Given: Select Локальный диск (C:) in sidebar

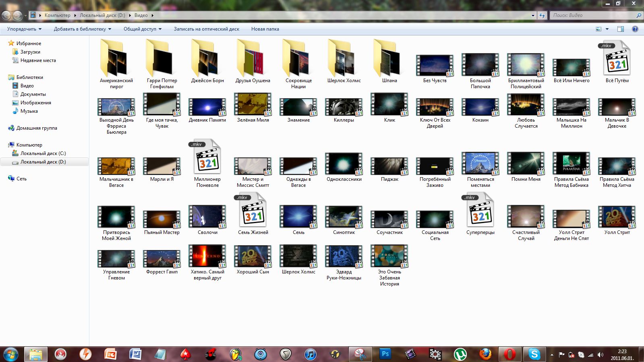Looking at the screenshot, I should pos(43,153).
